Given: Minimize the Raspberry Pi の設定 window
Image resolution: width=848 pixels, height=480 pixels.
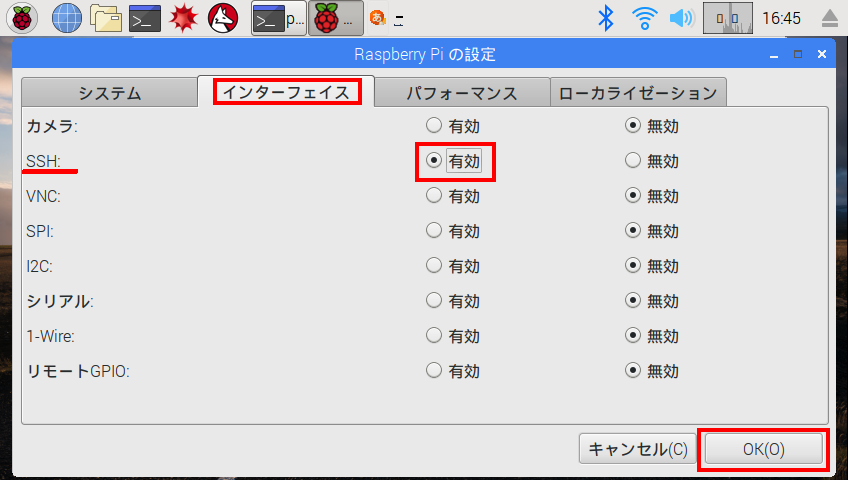Looking at the screenshot, I should (774, 55).
